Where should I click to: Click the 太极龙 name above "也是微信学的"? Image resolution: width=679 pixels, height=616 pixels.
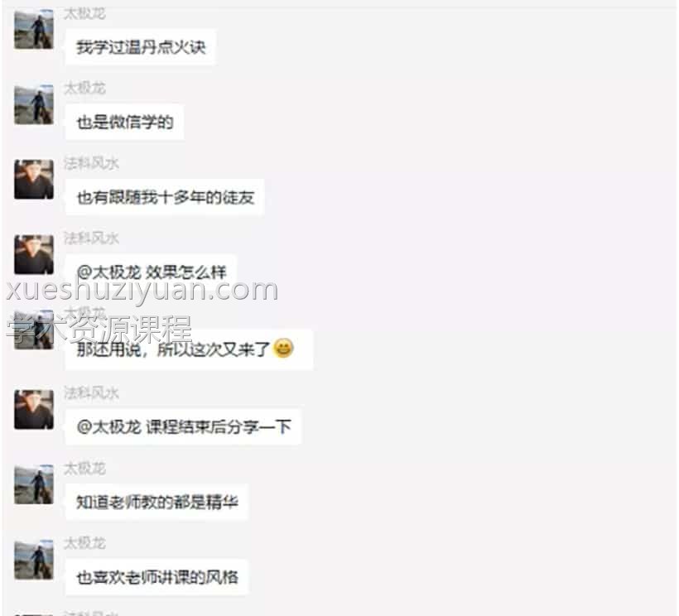pyautogui.click(x=84, y=89)
